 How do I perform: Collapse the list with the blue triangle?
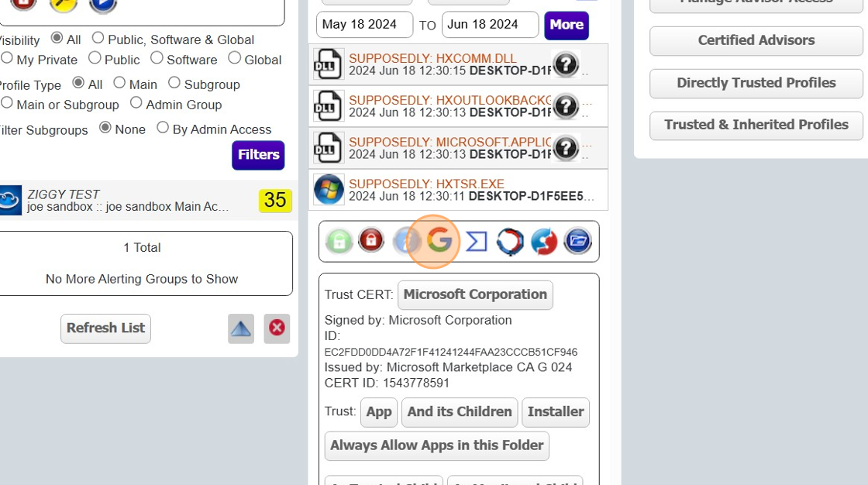click(240, 328)
